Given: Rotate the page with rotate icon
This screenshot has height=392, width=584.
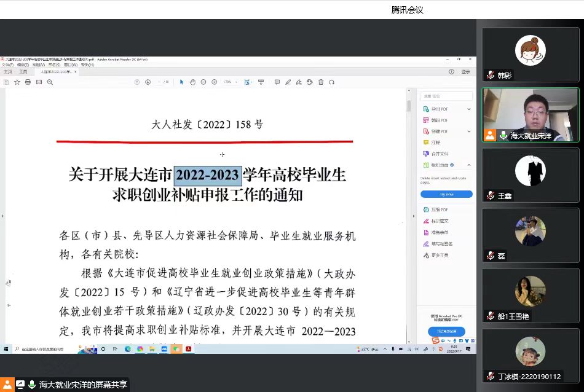Looking at the screenshot, I should (331, 82).
